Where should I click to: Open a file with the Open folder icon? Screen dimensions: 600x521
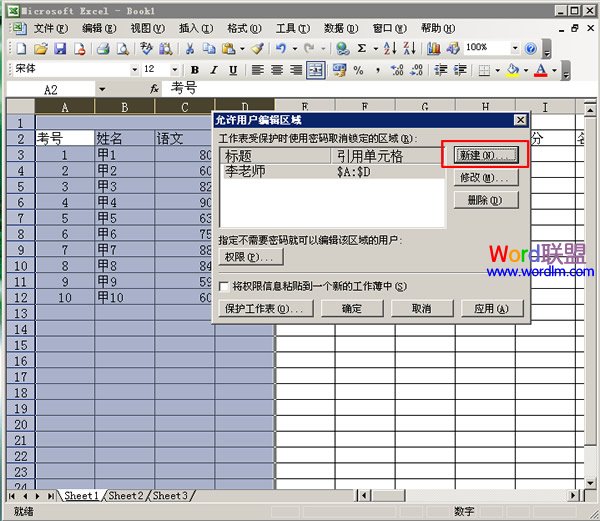tap(41, 48)
